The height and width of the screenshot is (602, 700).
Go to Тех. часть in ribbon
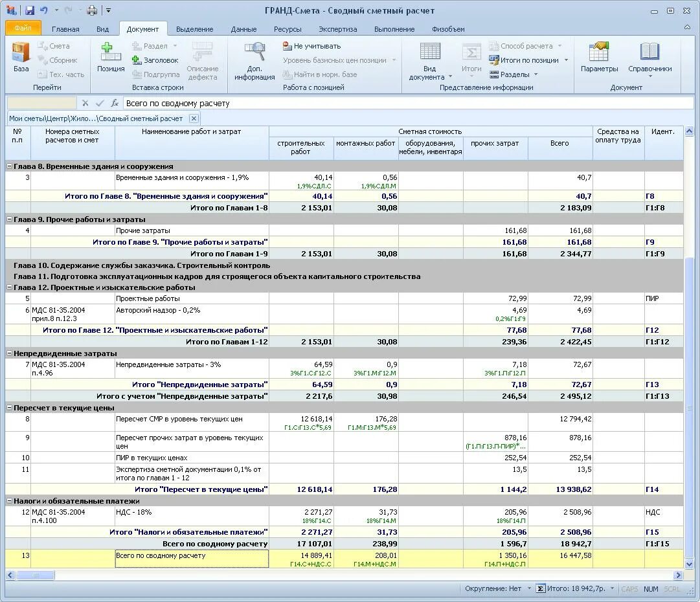[61, 74]
